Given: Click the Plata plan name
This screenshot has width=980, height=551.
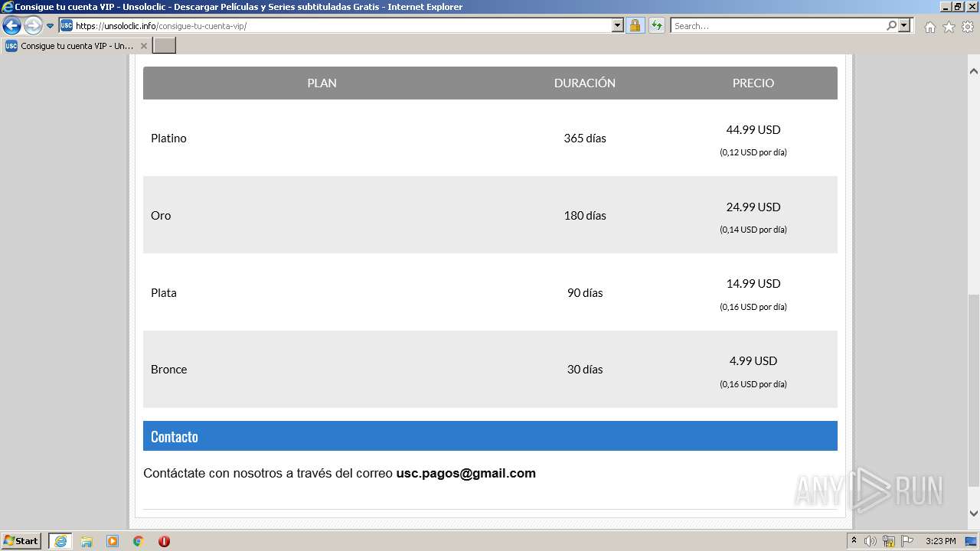Looking at the screenshot, I should (x=164, y=293).
